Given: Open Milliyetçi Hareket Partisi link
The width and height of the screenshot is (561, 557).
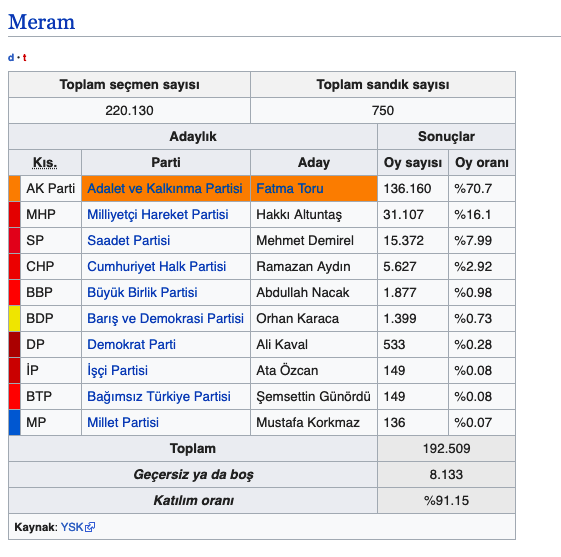Looking at the screenshot, I should pos(158,215).
